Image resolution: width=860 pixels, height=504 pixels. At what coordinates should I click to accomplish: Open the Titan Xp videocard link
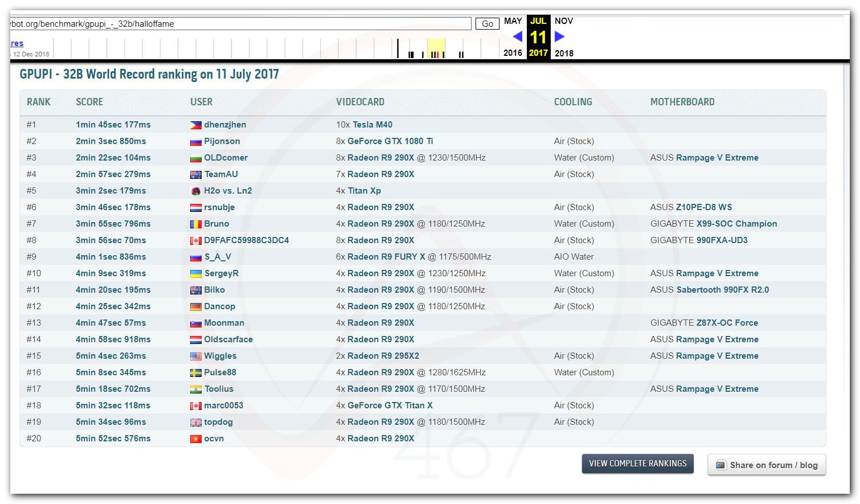pos(365,191)
